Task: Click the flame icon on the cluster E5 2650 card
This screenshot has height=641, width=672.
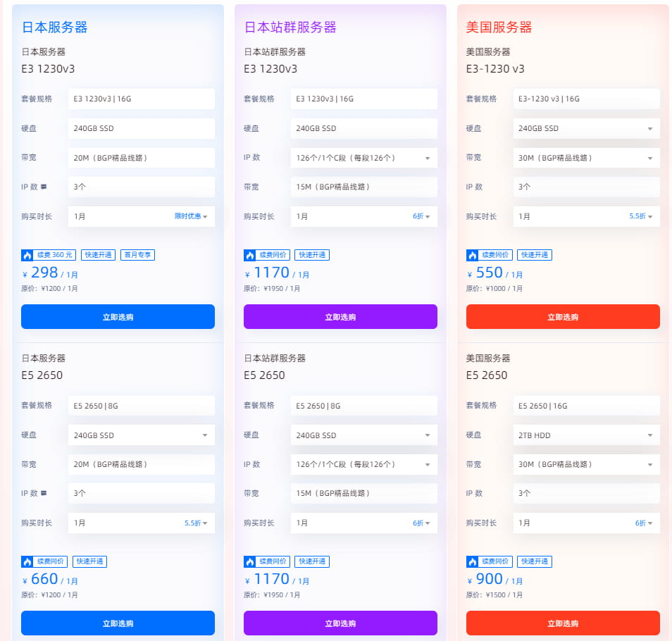Action: point(251,561)
